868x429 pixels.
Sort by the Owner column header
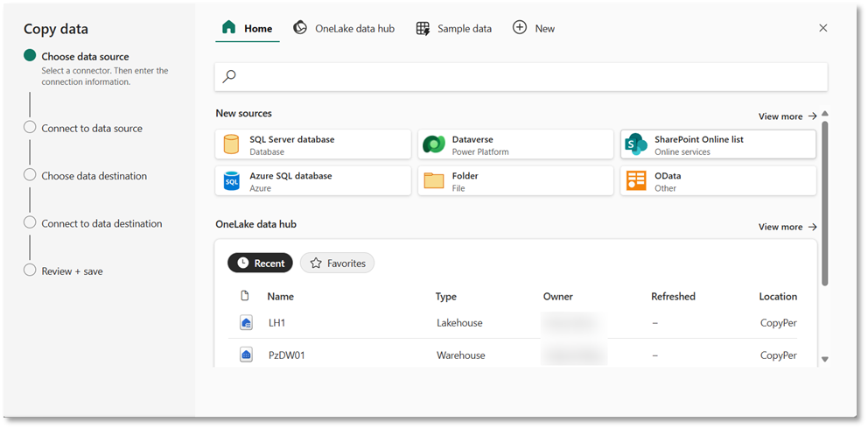coord(558,296)
